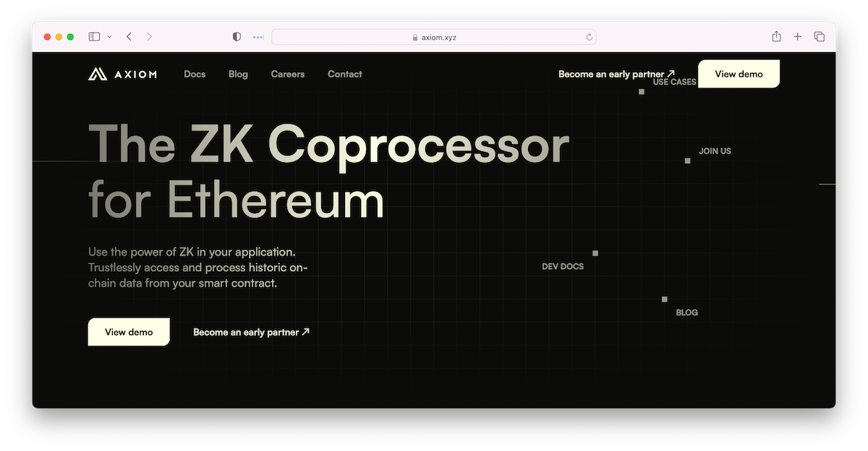Show the tab overview icon
The height and width of the screenshot is (451, 868).
pyautogui.click(x=820, y=37)
